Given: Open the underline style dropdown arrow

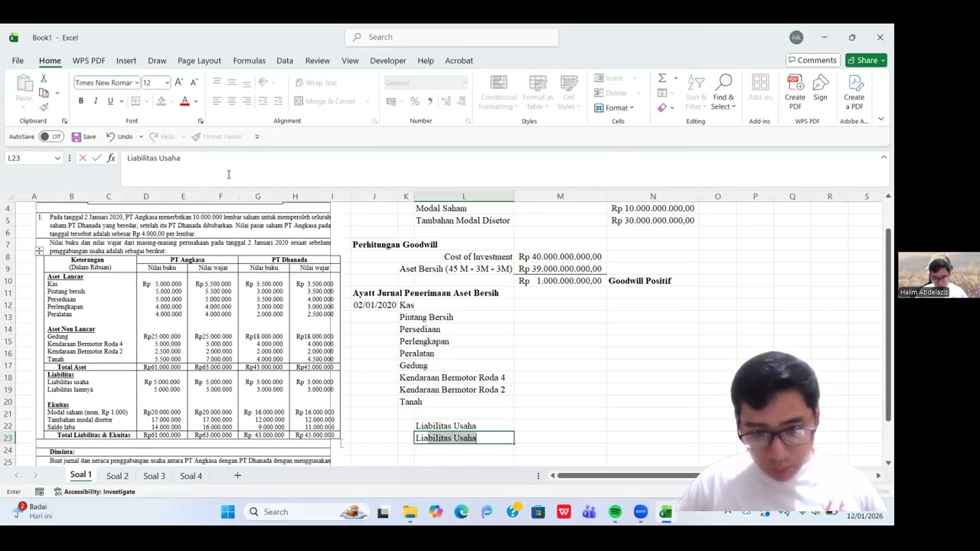Looking at the screenshot, I should click(x=121, y=101).
